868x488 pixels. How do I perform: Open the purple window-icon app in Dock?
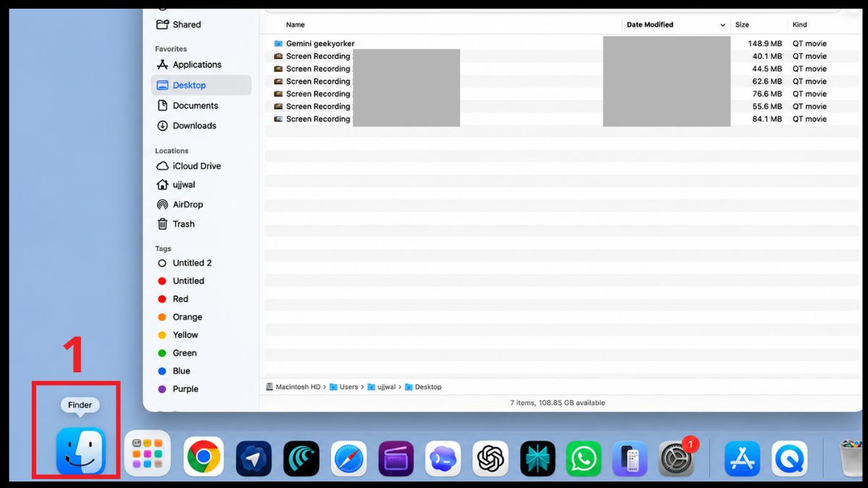click(396, 458)
